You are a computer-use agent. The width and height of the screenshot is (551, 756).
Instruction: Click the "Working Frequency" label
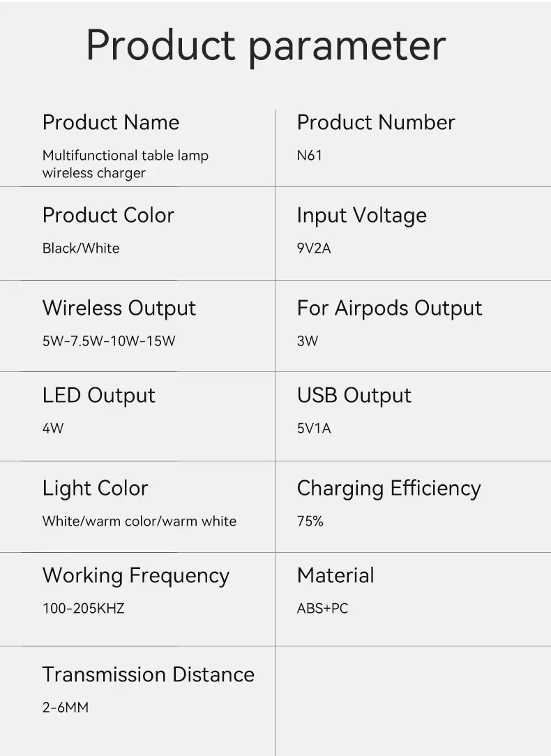pyautogui.click(x=136, y=575)
